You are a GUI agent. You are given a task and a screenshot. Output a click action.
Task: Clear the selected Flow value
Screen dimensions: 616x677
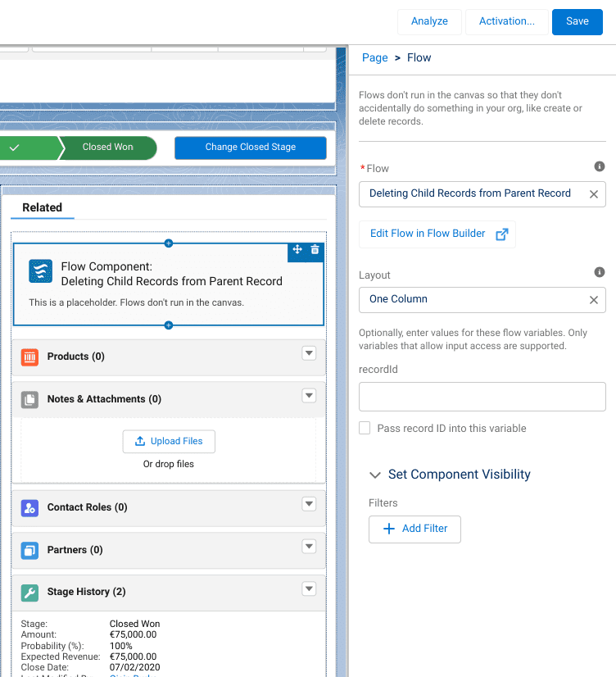(x=594, y=194)
